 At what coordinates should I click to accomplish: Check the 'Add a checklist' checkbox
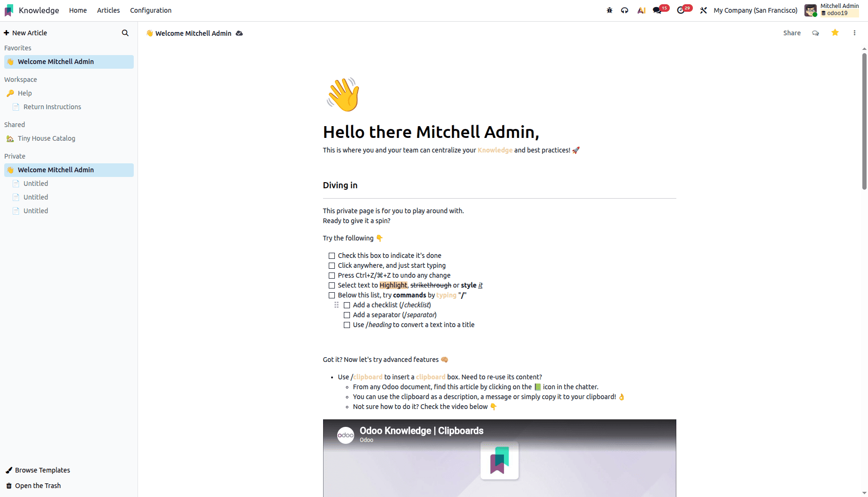pyautogui.click(x=347, y=305)
